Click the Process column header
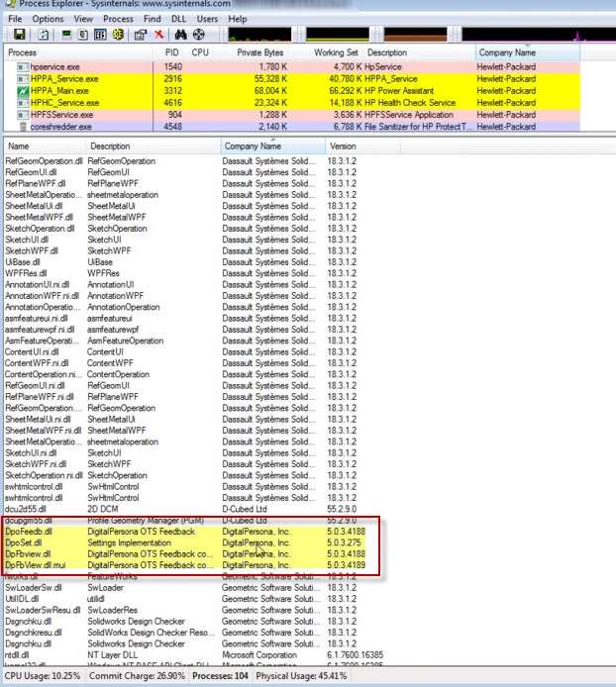 point(78,52)
